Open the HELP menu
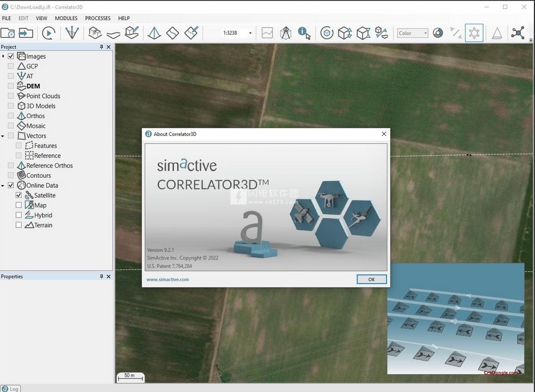This screenshot has width=535, height=392. click(x=124, y=18)
